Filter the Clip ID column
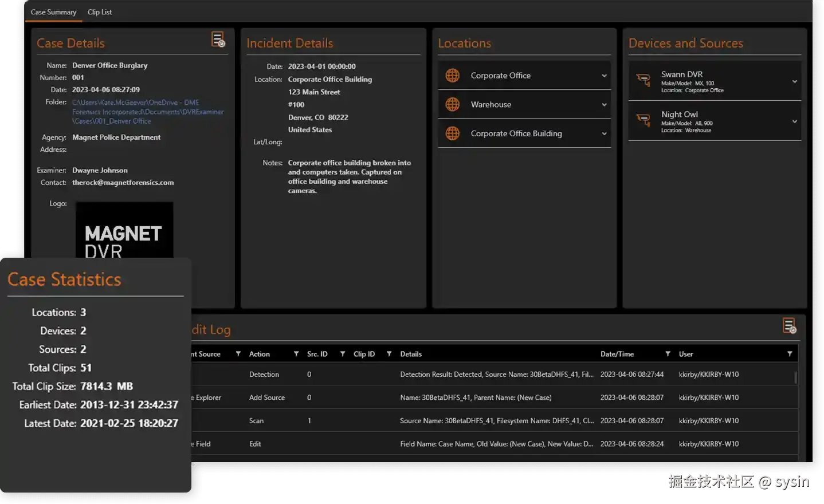Image resolution: width=824 pixels, height=504 pixels. pyautogui.click(x=389, y=354)
